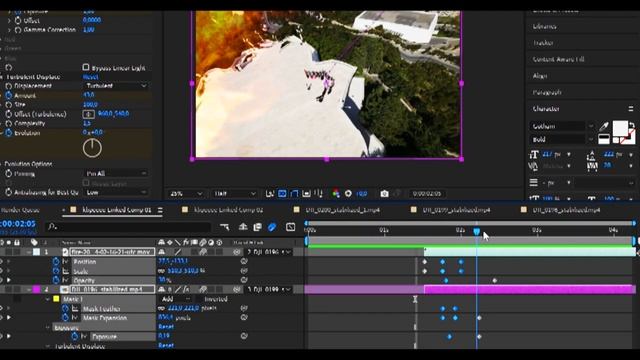Take a snapshot with the camera icon
The height and width of the screenshot is (360, 640).
(x=384, y=193)
